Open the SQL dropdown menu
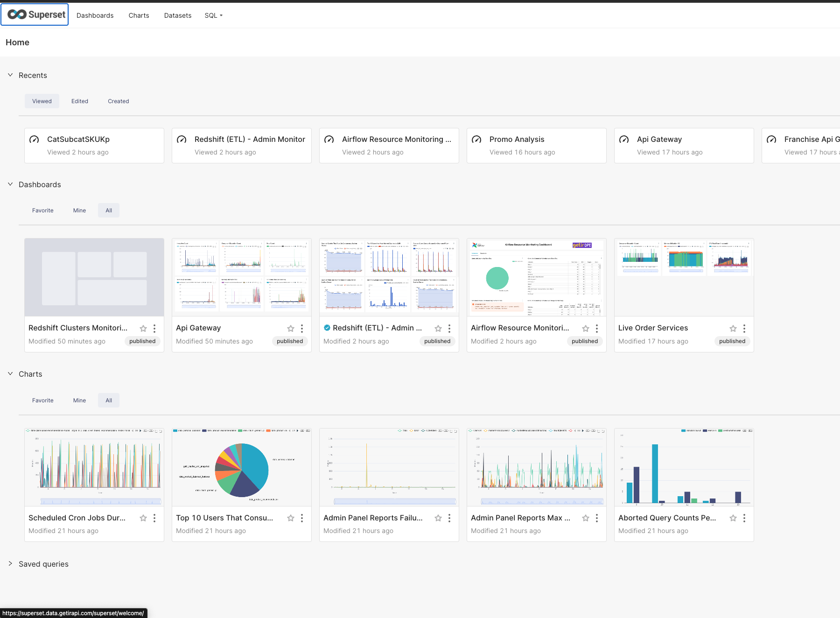Viewport: 840px width, 618px height. point(213,15)
